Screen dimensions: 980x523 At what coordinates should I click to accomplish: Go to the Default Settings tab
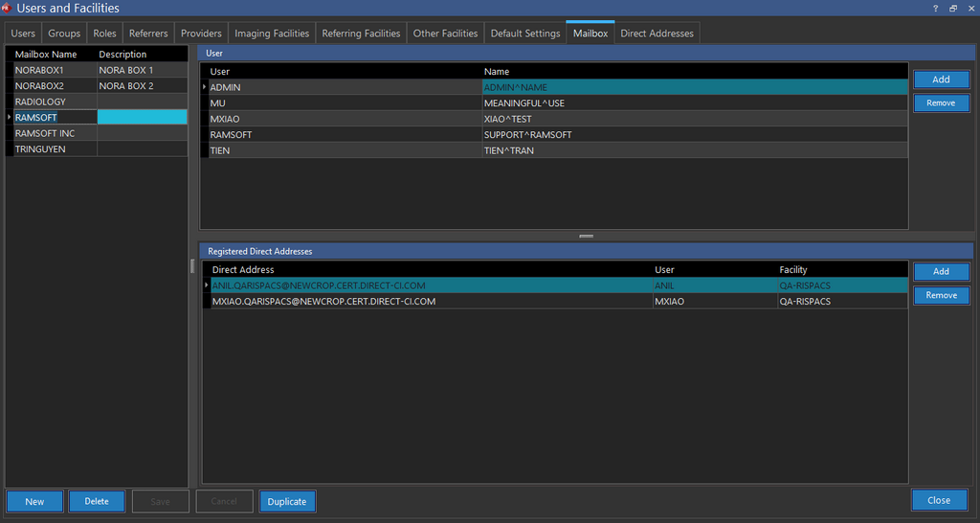tap(525, 34)
